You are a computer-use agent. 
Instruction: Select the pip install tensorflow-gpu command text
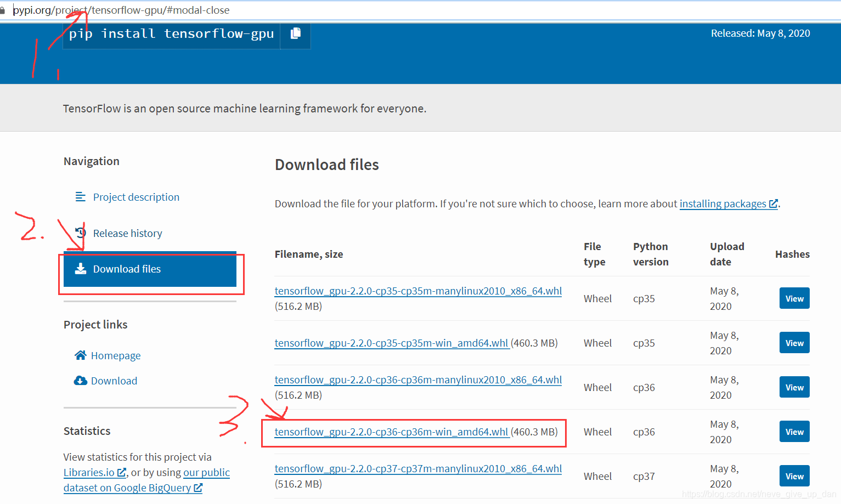(171, 34)
